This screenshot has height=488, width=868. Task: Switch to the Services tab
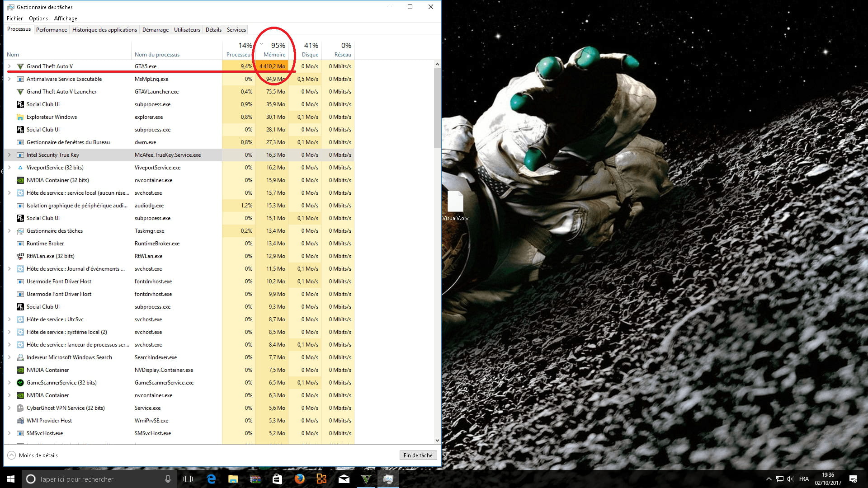pyautogui.click(x=236, y=30)
